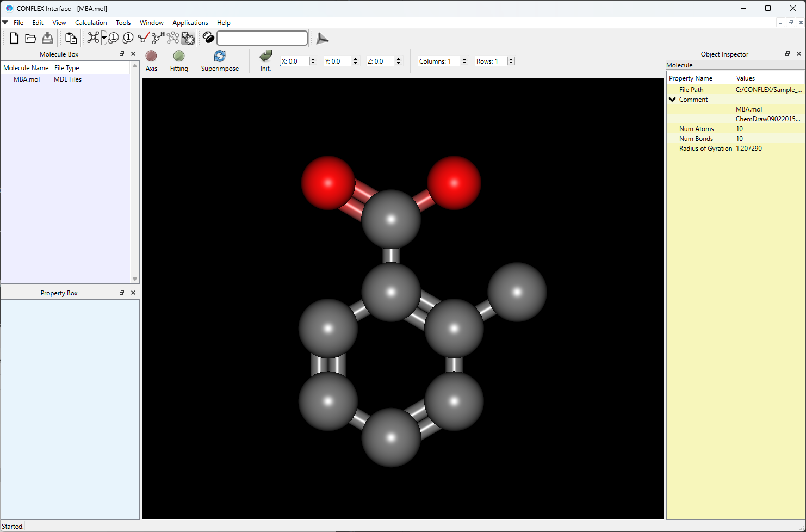This screenshot has height=532, width=806.
Task: Click the atom label L icon
Action: coord(114,38)
